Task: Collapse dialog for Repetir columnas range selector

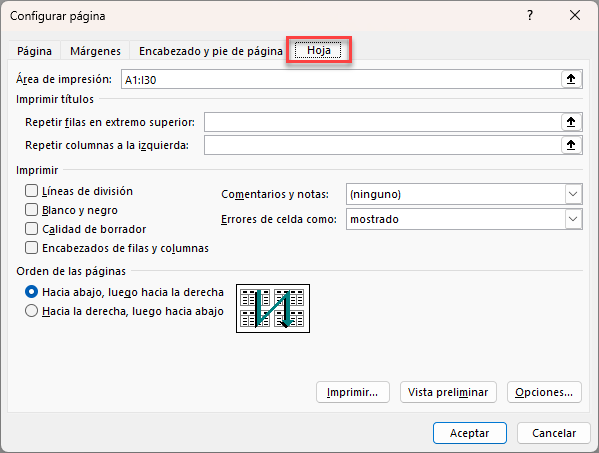Action: point(571,145)
